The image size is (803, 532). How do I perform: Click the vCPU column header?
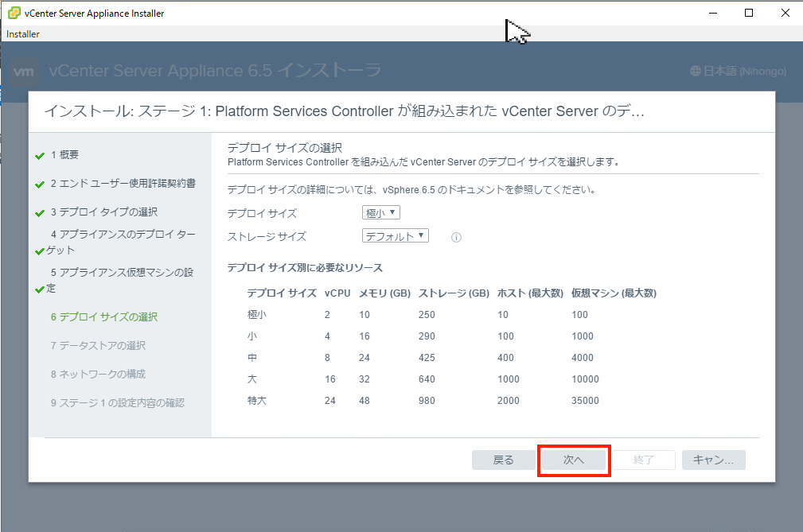click(337, 293)
